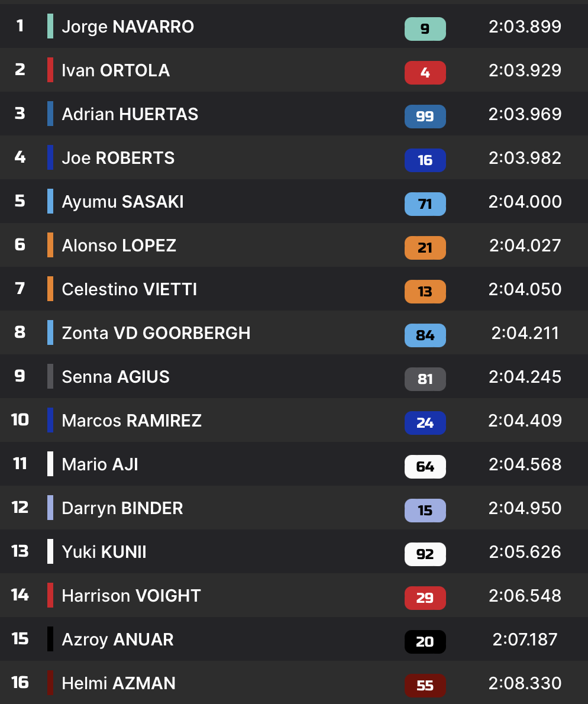588x704 pixels.
Task: Click Adrian HUERTAS name
Action: click(x=130, y=114)
